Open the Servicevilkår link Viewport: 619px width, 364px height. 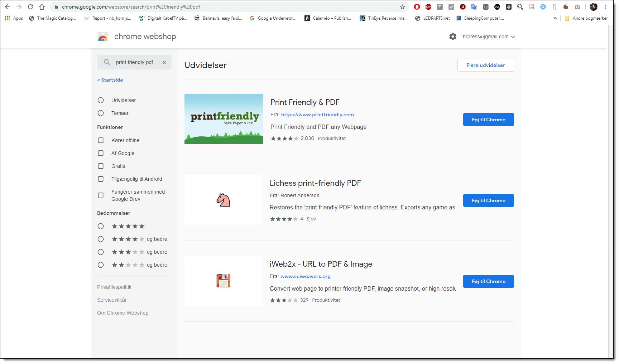[x=112, y=300]
